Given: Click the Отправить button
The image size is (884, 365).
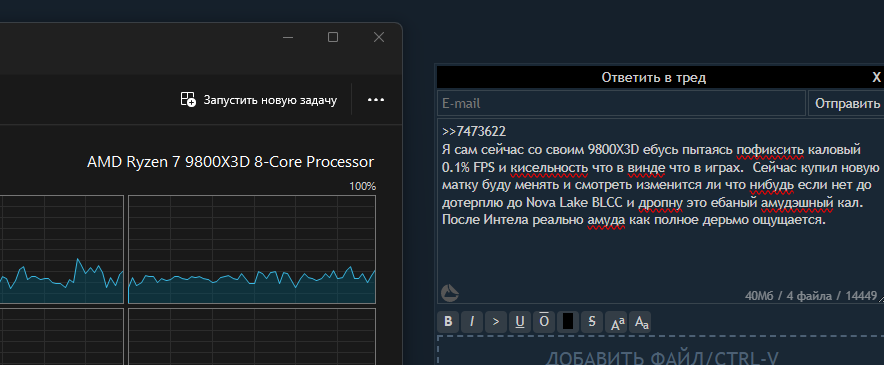Looking at the screenshot, I should (x=847, y=104).
